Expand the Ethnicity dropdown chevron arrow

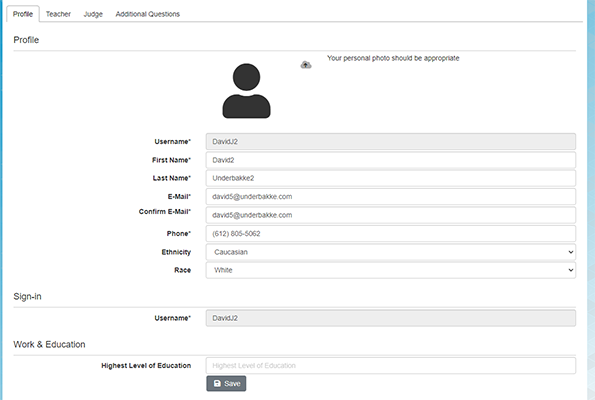[x=570, y=252]
